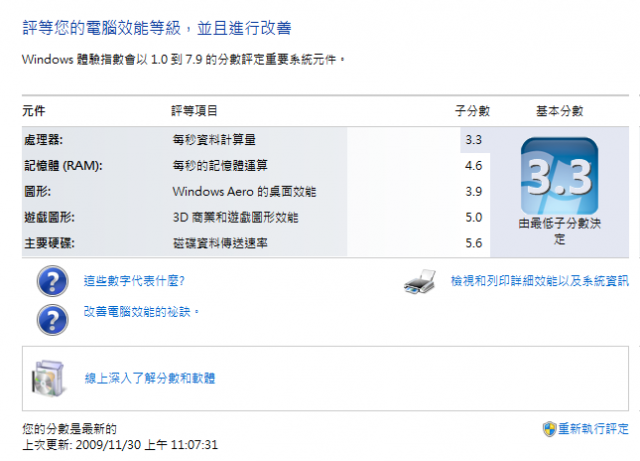Open the 改善電腦效能的秘訣 link
Viewport: 640px width, 461px height.
(141, 312)
